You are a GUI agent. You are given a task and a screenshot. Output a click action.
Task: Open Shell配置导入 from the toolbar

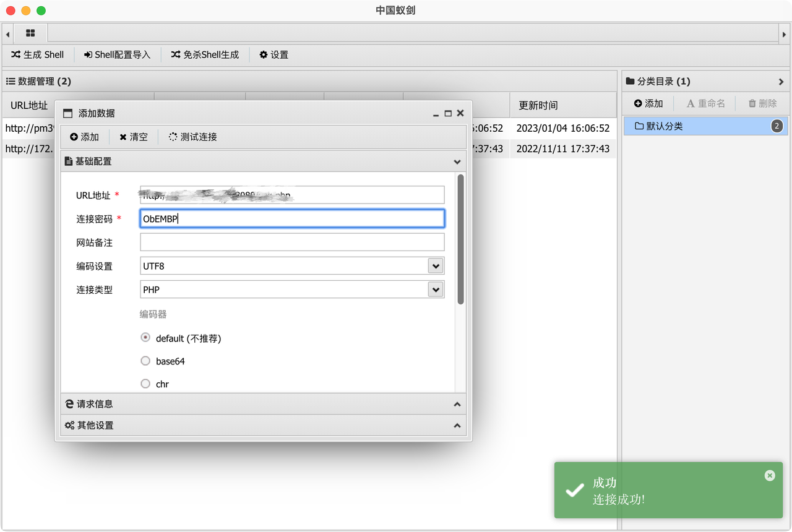tap(118, 54)
